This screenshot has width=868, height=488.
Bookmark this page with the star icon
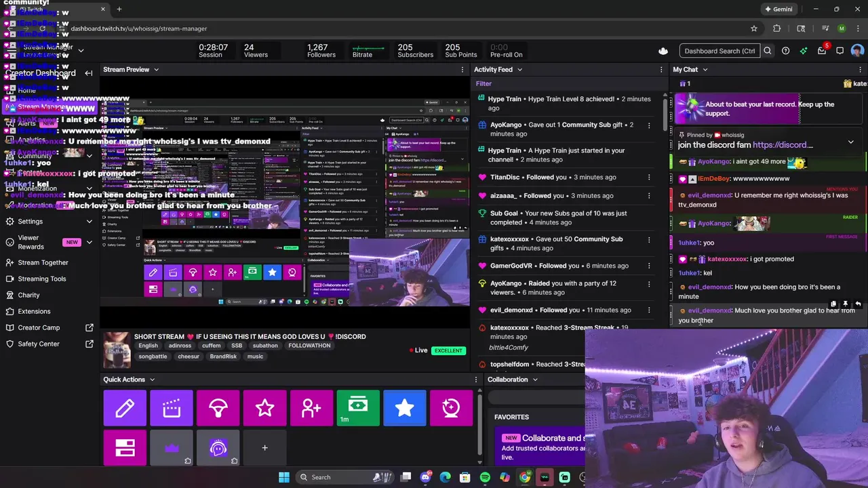pyautogui.click(x=753, y=28)
